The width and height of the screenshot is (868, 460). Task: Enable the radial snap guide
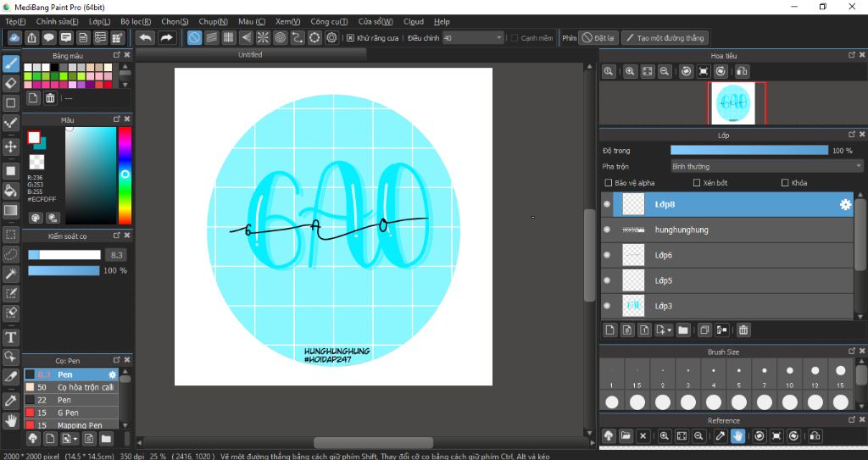point(263,37)
